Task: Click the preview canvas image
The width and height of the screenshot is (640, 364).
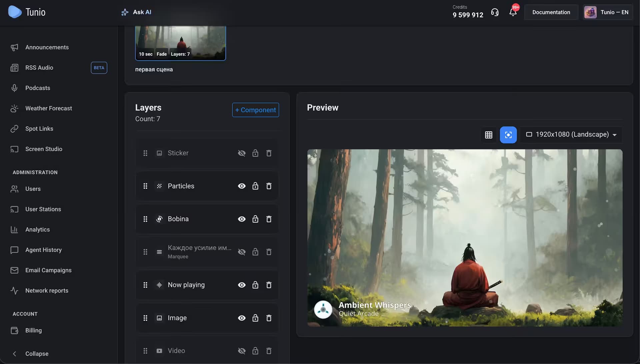Action: click(465, 238)
